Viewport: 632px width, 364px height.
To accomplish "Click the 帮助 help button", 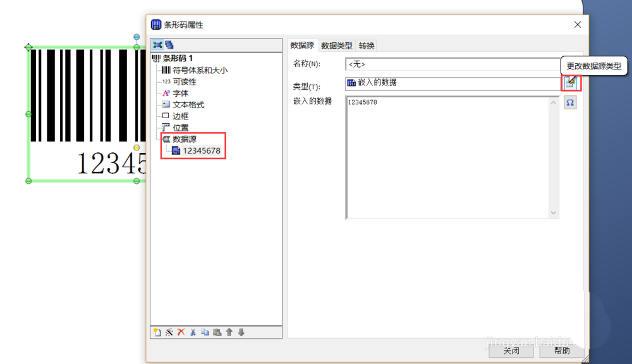I will click(x=561, y=351).
